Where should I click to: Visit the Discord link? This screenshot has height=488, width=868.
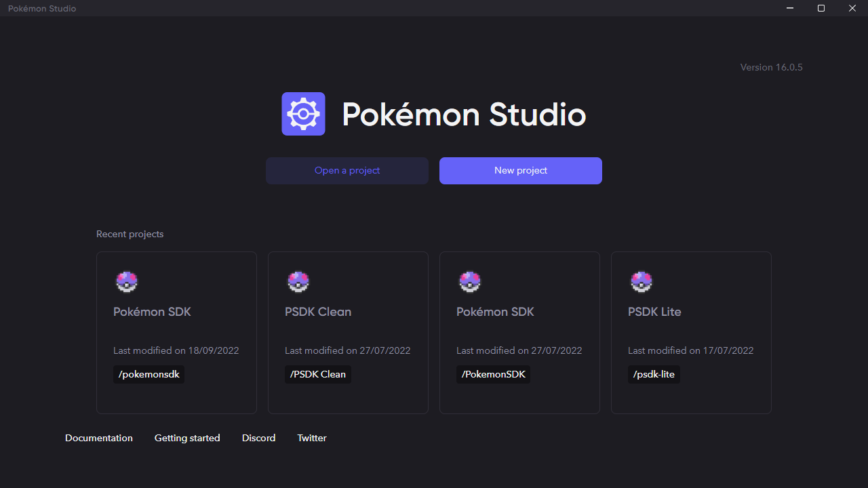259,438
